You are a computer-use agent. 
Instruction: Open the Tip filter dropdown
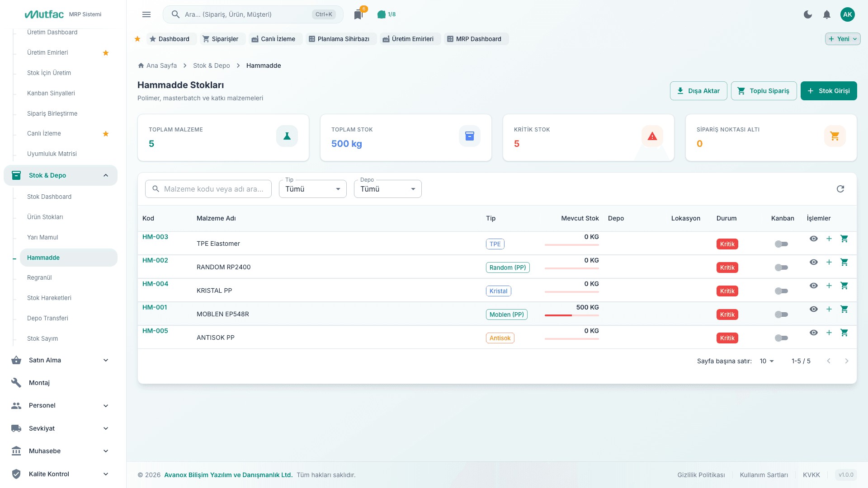[x=313, y=189]
